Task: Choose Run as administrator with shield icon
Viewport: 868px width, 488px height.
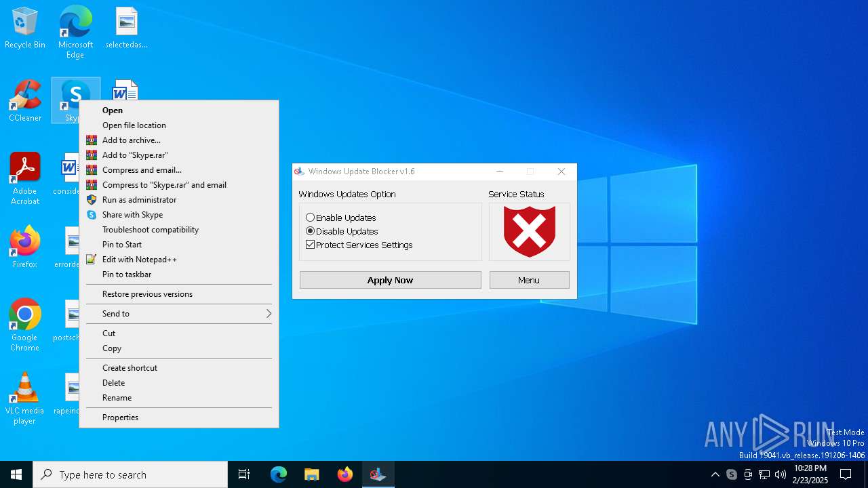Action: 179,200
